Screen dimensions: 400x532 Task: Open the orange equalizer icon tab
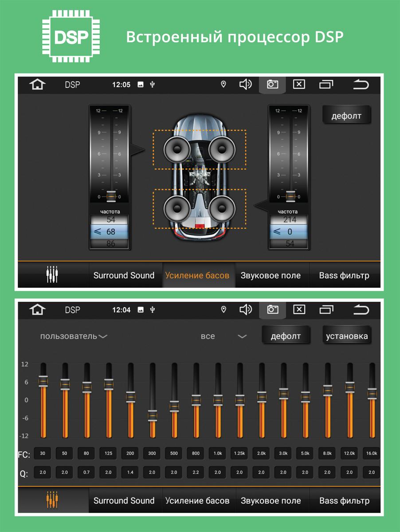pyautogui.click(x=52, y=500)
